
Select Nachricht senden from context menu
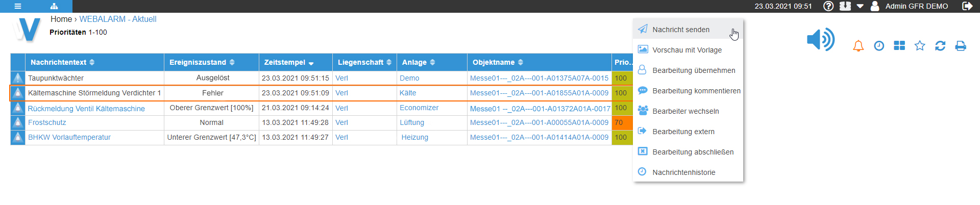681,30
